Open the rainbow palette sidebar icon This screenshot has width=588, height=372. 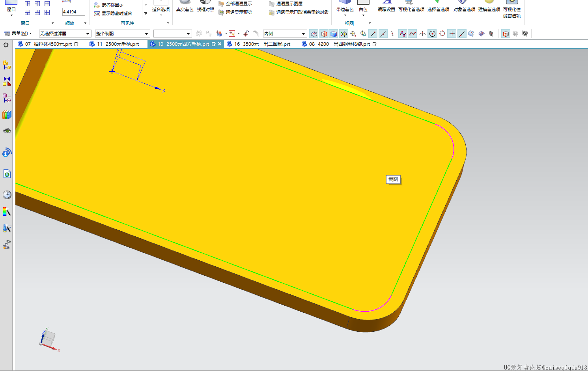point(7,211)
